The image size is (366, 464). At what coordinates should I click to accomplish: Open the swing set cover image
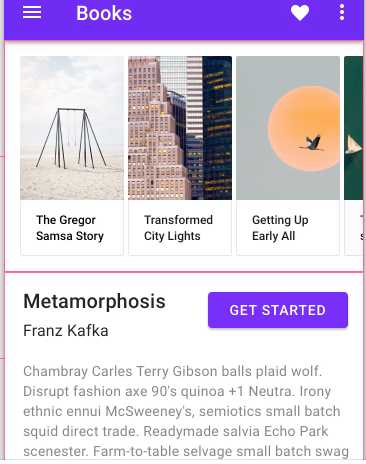(x=72, y=128)
